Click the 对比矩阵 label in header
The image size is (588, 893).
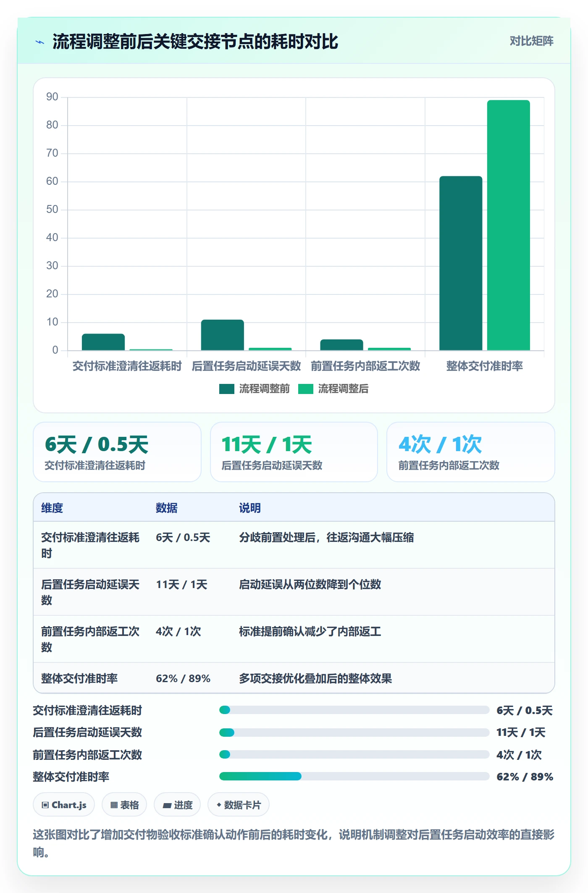(x=531, y=41)
